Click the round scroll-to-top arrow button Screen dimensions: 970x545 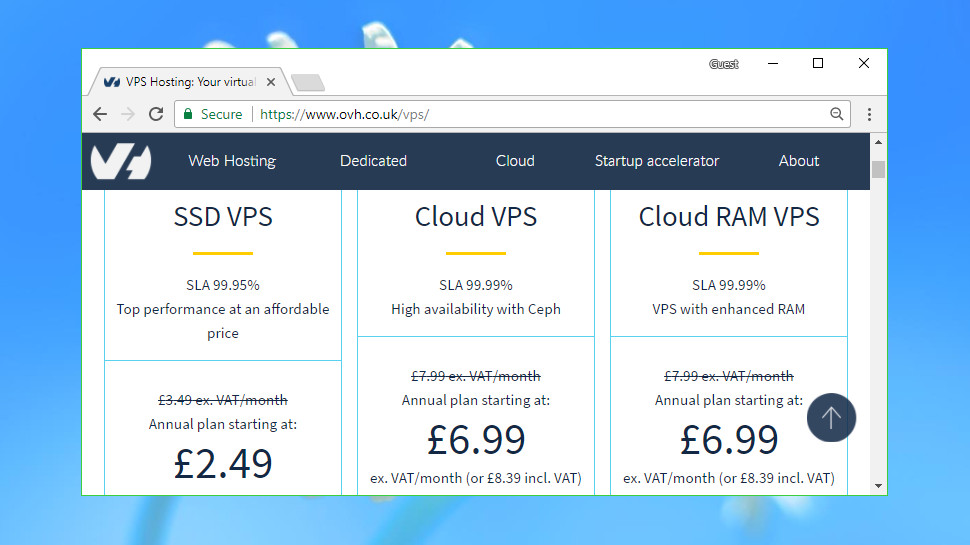pos(831,418)
